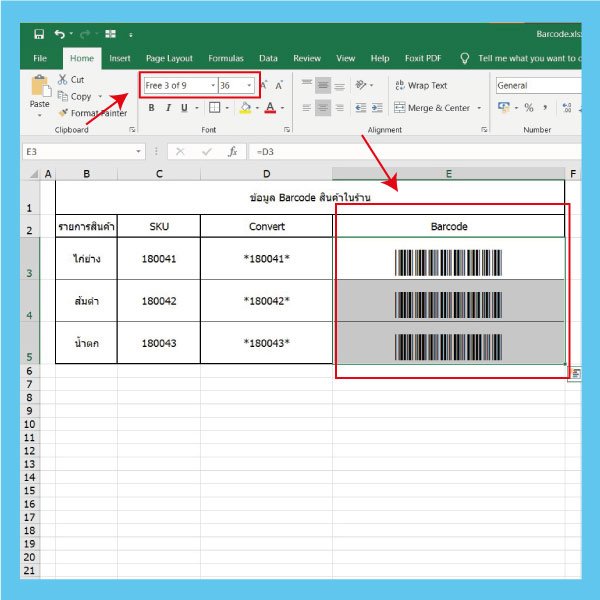The image size is (600, 600).
Task: Click Merge & Center button
Action: (x=432, y=108)
